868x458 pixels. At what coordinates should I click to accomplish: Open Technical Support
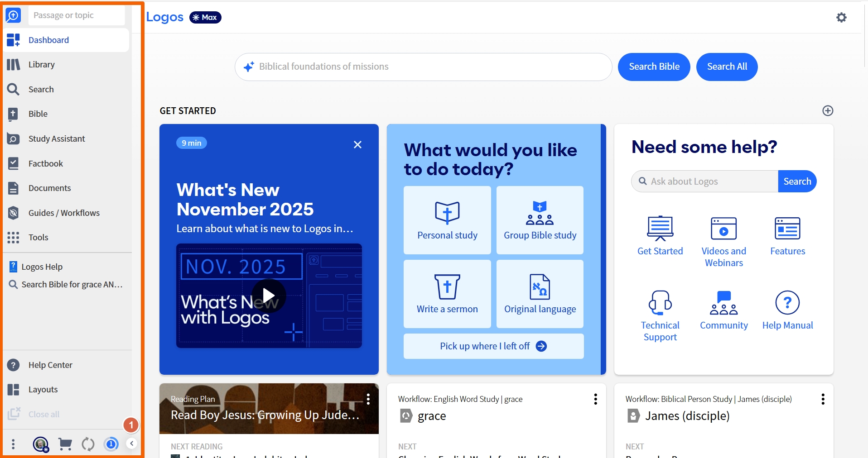point(660,316)
